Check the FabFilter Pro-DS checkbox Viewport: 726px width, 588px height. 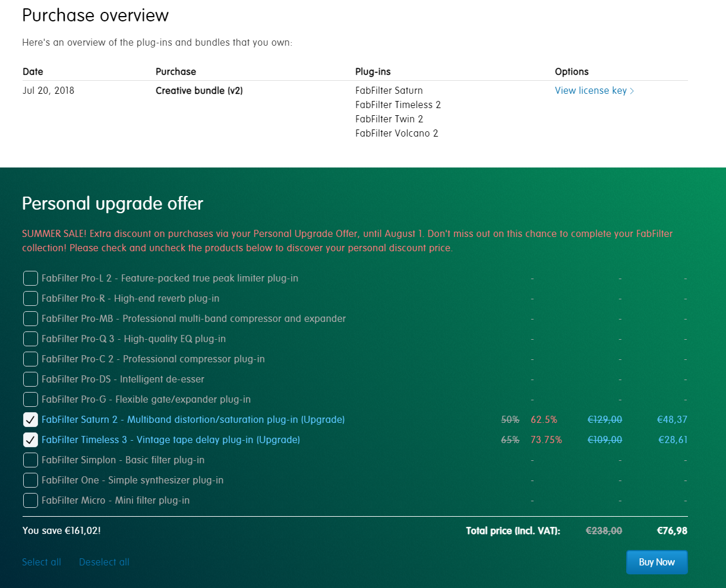pyautogui.click(x=30, y=379)
